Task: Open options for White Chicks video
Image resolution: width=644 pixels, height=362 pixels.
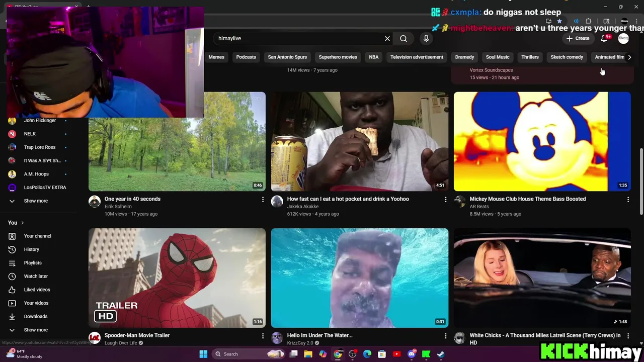Action: pyautogui.click(x=628, y=336)
